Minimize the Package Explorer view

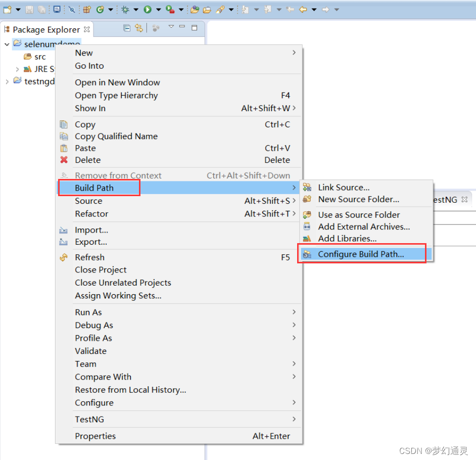pos(182,27)
